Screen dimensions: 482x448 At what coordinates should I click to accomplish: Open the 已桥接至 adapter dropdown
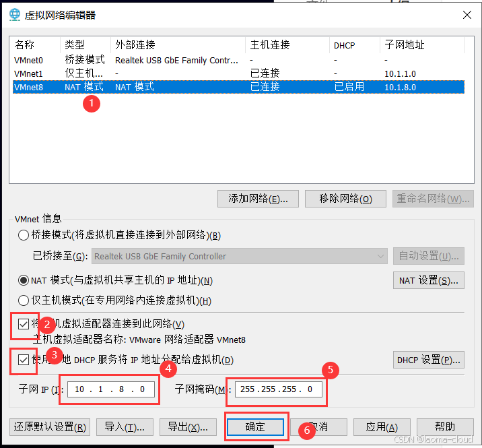pyautogui.click(x=240, y=256)
